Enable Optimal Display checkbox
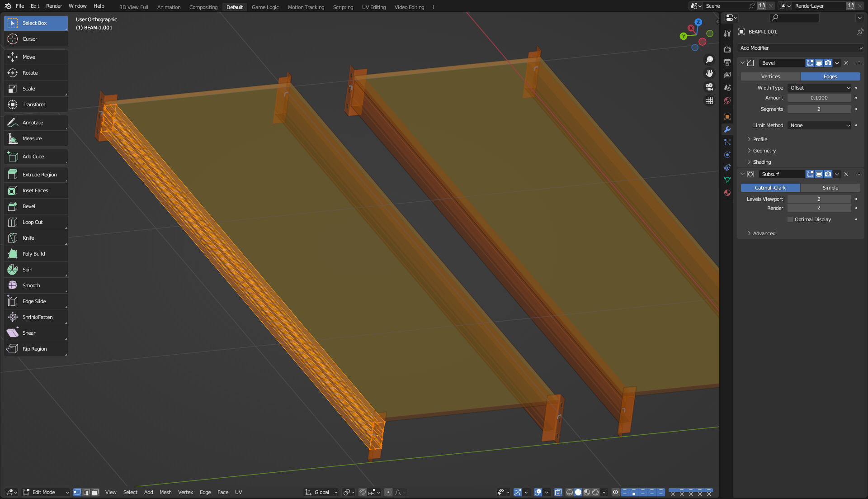Viewport: 868px width, 499px height. pos(790,219)
